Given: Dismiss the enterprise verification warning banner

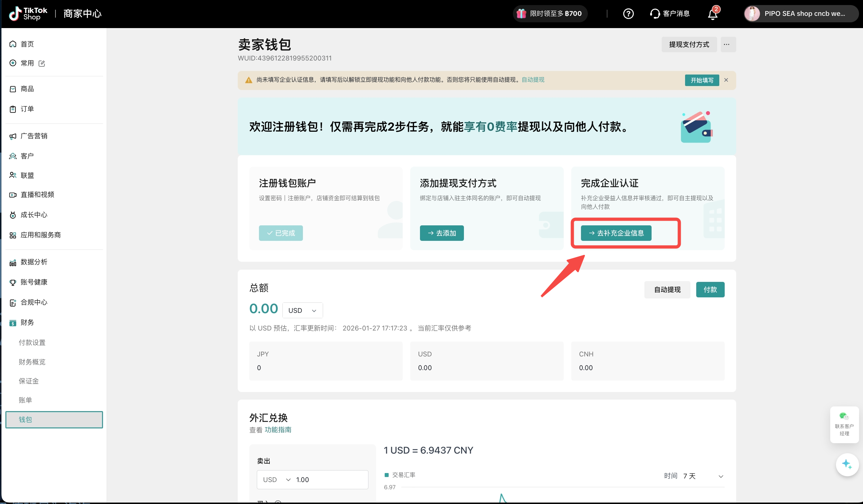Looking at the screenshot, I should click(726, 80).
